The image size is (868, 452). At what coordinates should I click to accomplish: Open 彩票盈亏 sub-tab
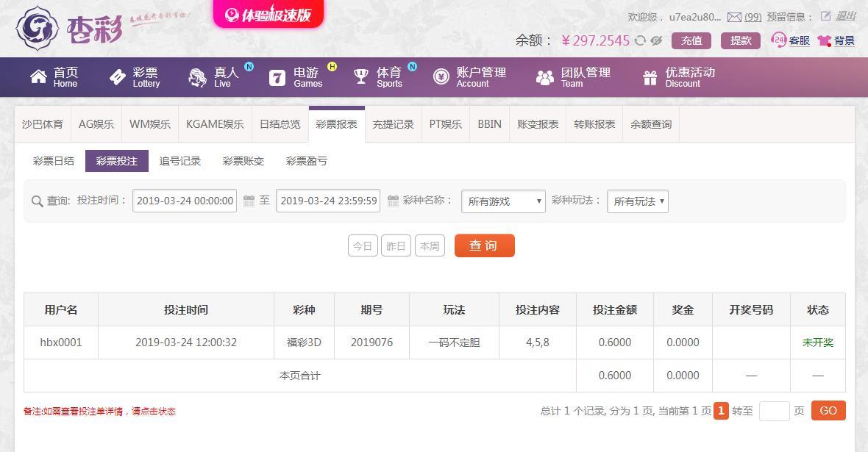coord(306,161)
